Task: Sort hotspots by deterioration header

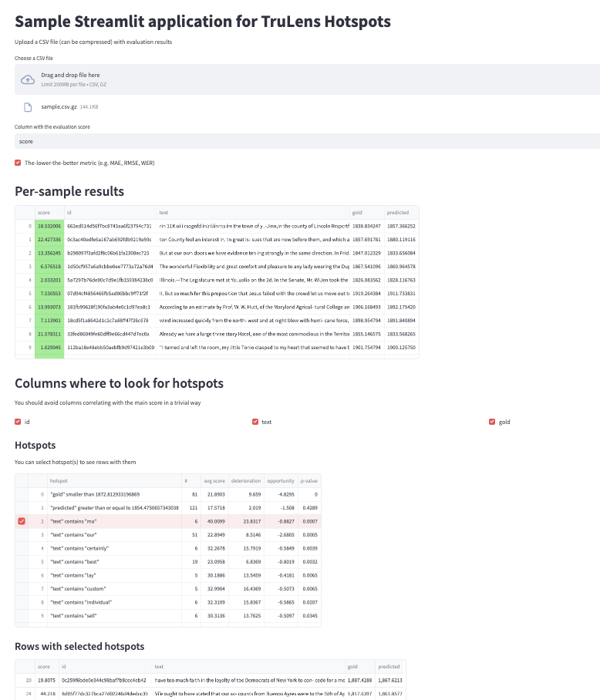Action: click(x=246, y=481)
